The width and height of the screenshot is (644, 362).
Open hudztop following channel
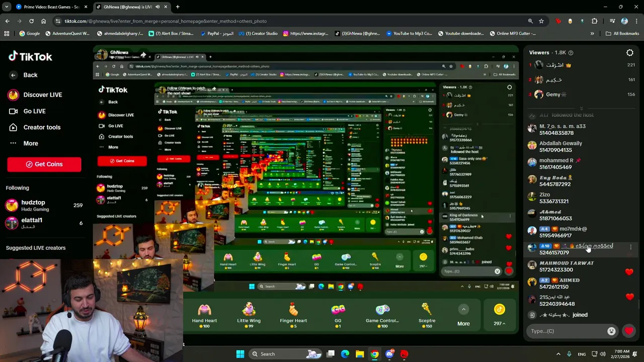click(44, 205)
